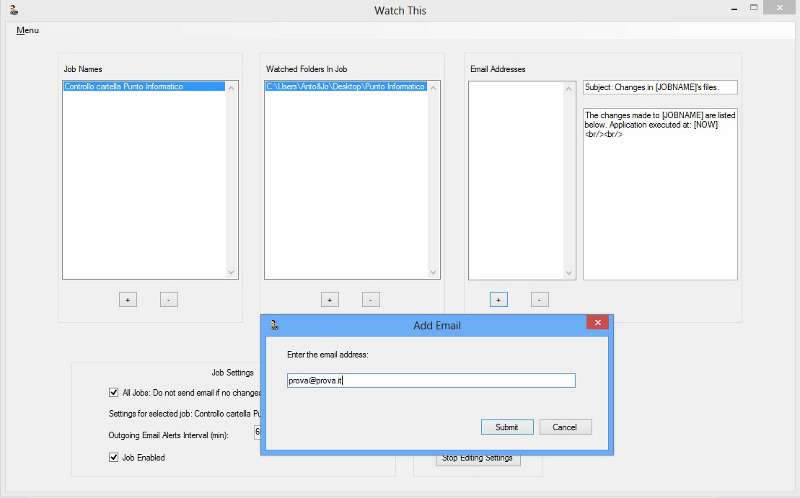Add a watched folder with plus button
Image resolution: width=800 pixels, height=498 pixels.
click(330, 300)
